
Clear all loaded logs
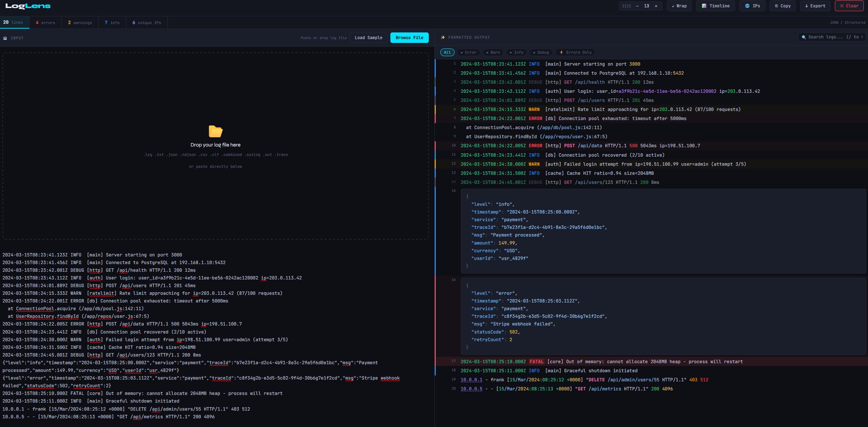pyautogui.click(x=849, y=6)
